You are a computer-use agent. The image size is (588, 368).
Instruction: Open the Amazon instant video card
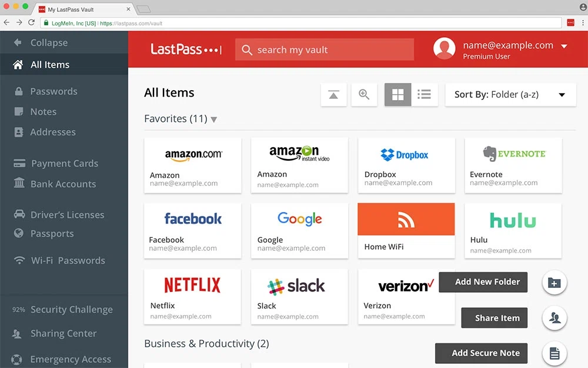pyautogui.click(x=299, y=165)
